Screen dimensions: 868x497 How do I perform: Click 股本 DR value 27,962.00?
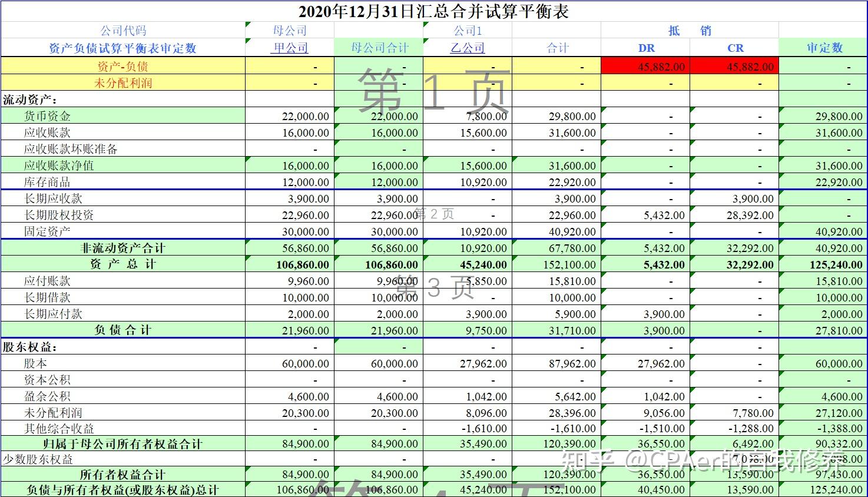coord(661,364)
